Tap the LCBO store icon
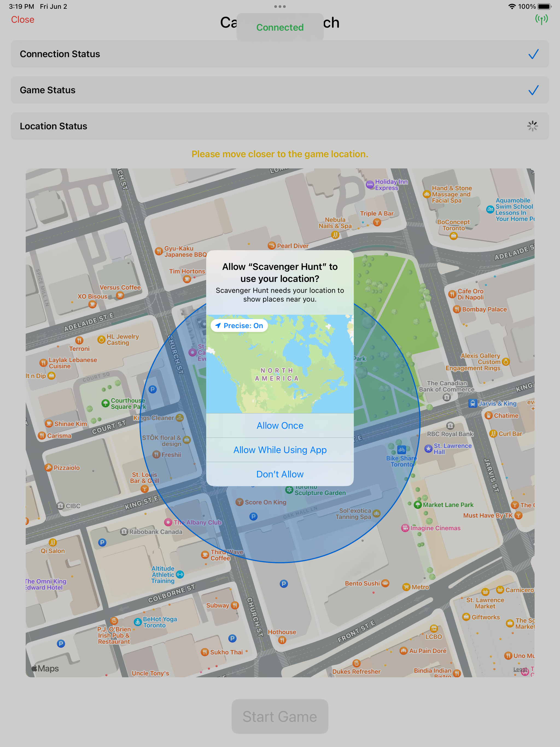 (x=434, y=628)
